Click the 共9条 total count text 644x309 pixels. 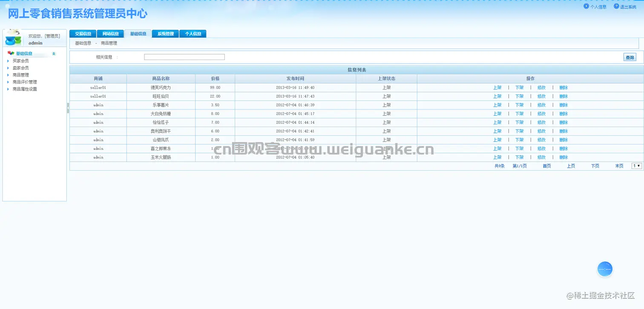(500, 166)
